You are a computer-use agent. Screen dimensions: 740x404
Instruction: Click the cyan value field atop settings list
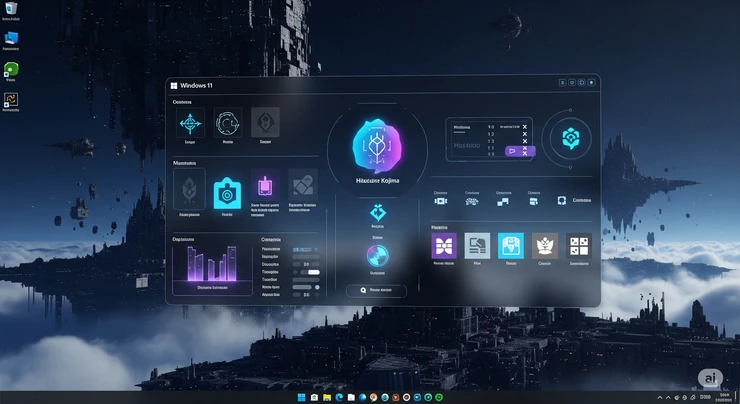tap(305, 249)
